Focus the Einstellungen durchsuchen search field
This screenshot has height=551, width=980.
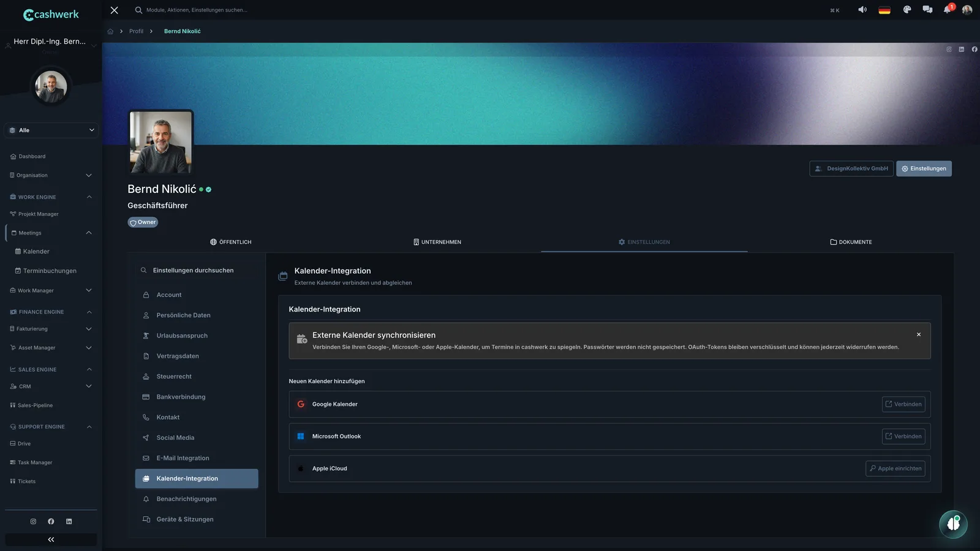pyautogui.click(x=197, y=270)
